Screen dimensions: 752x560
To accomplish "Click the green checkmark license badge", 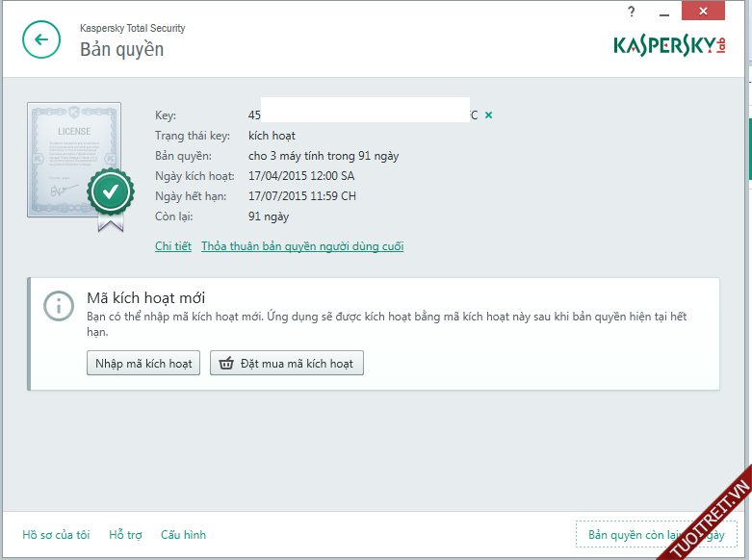I will (111, 192).
